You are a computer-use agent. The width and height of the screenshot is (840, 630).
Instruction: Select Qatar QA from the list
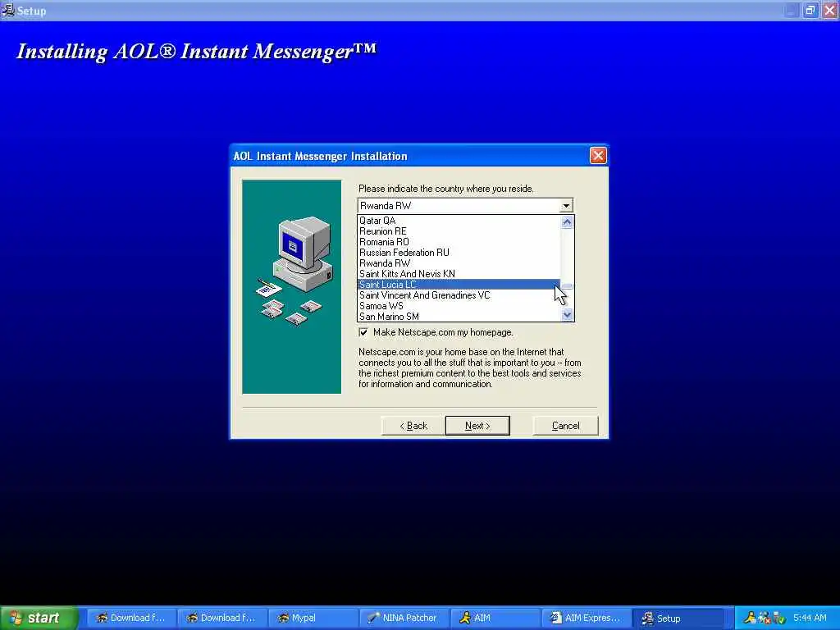459,220
